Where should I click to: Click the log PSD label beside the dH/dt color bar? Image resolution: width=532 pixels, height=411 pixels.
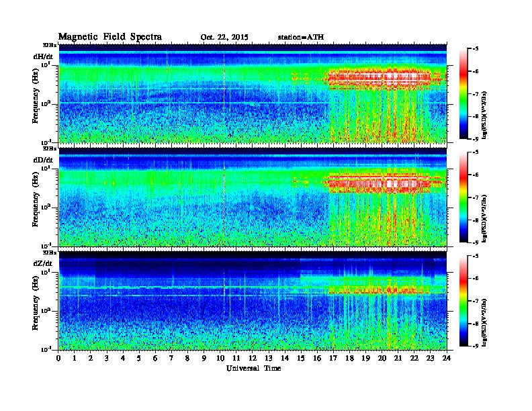point(484,115)
